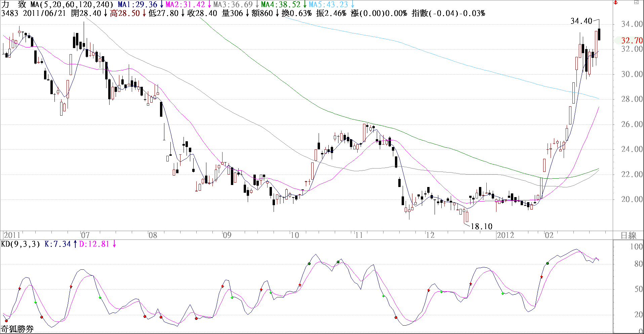Open the KD(9,3,3) indicator parameters
This screenshot has width=644, height=334.
(x=21, y=244)
